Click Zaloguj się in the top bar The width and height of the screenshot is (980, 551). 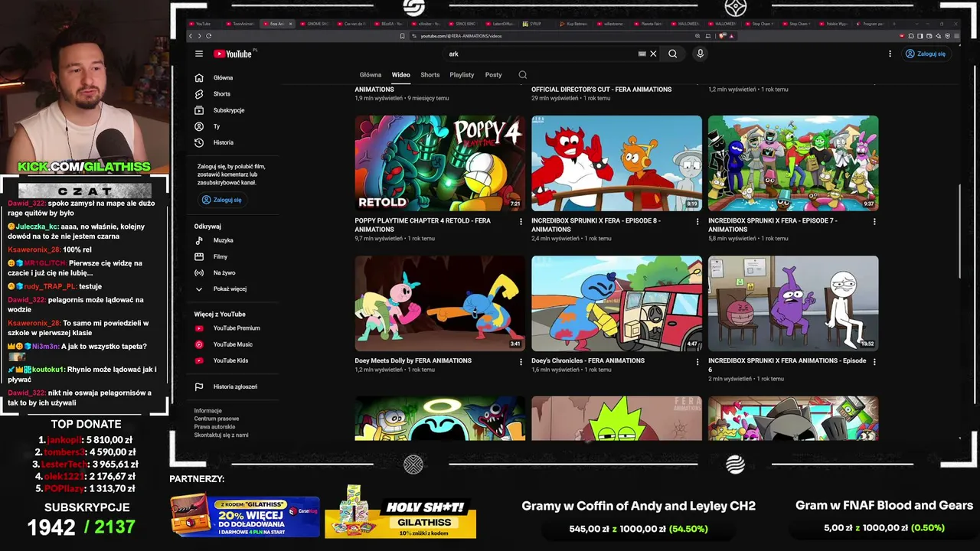(x=926, y=54)
